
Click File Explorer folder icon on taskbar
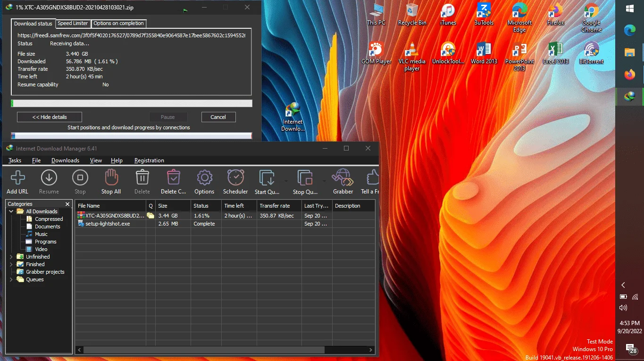(629, 52)
